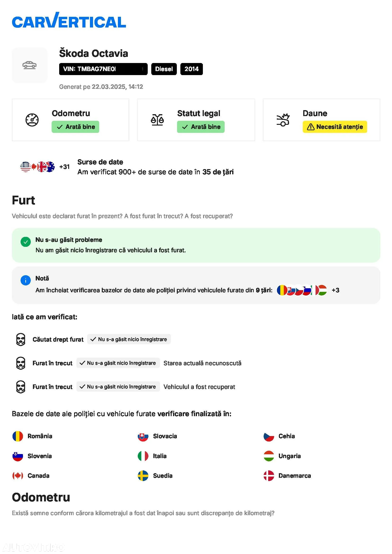Click the VIN number black tag

pyautogui.click(x=103, y=69)
